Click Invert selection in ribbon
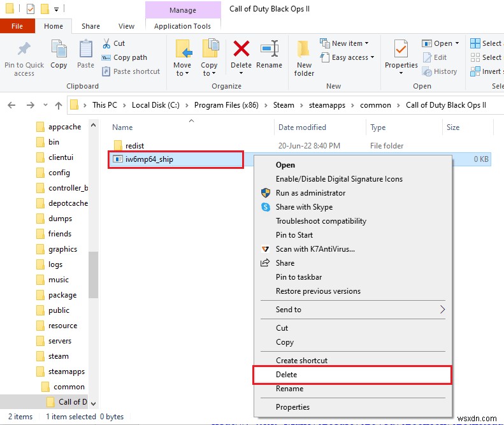The height and width of the screenshot is (425, 504). [487, 71]
